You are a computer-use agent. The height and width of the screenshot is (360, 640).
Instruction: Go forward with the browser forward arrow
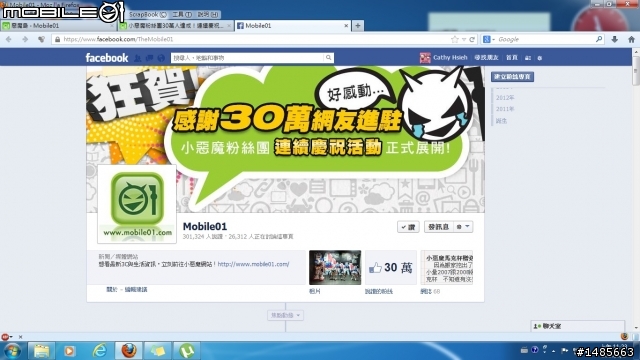[x=25, y=39]
